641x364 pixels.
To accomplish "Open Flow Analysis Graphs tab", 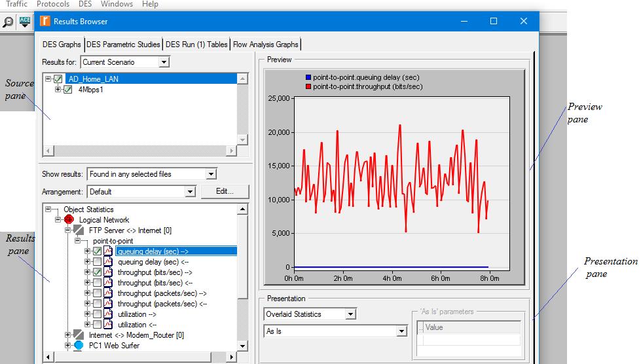I will pos(266,44).
